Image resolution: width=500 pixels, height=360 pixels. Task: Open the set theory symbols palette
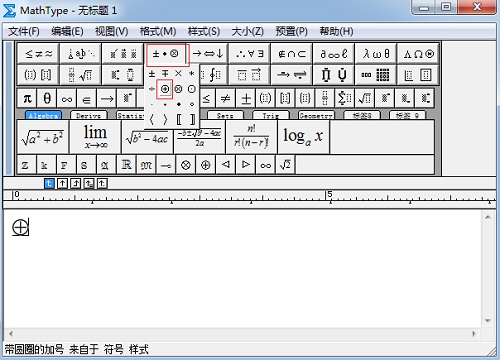click(x=292, y=53)
